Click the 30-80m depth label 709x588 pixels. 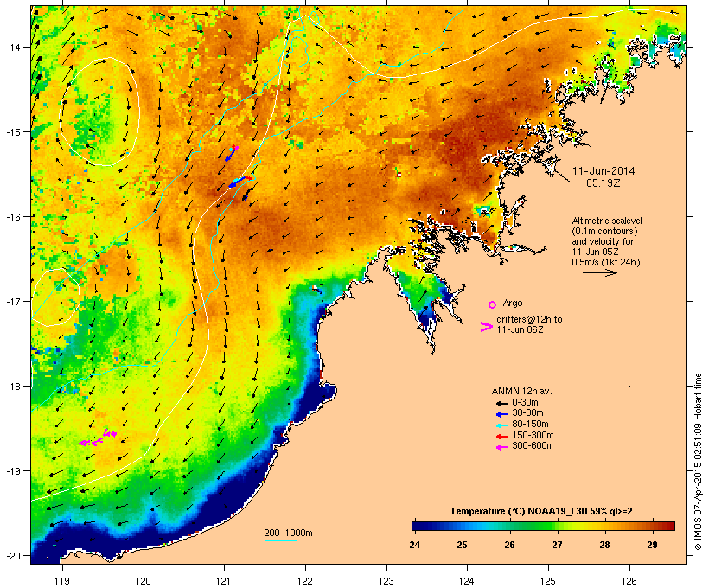pyautogui.click(x=527, y=413)
